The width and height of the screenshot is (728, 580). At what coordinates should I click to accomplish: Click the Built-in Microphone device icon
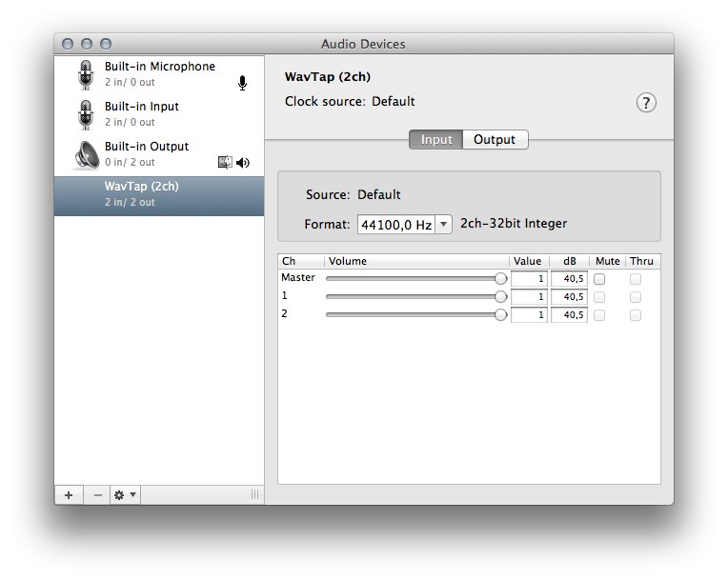click(87, 74)
